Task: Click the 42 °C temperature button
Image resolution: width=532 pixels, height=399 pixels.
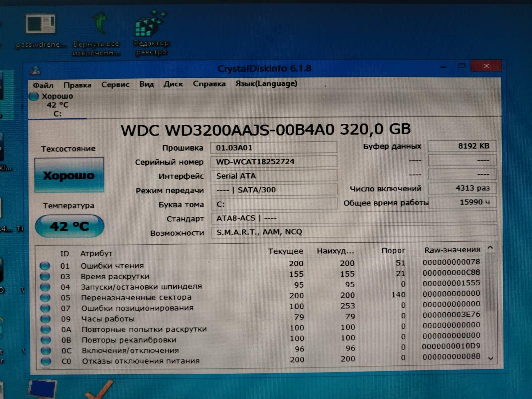Action: coord(69,226)
